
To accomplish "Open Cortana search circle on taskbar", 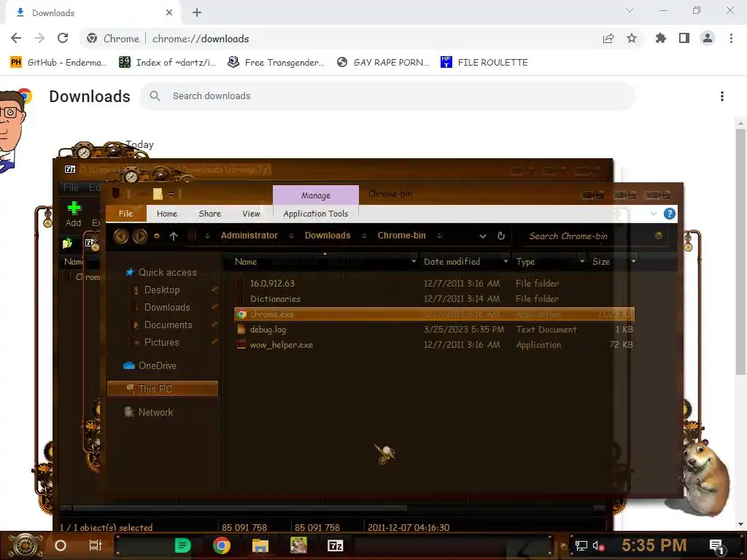I will coord(61,545).
